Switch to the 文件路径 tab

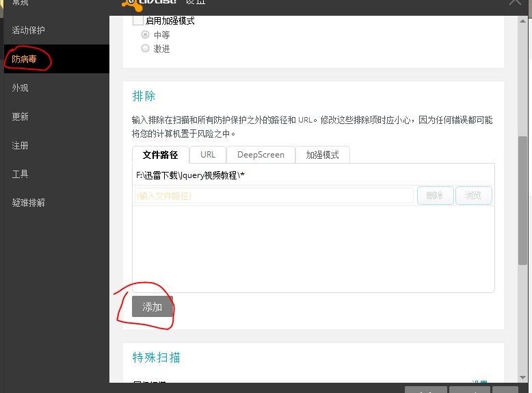[x=161, y=155]
